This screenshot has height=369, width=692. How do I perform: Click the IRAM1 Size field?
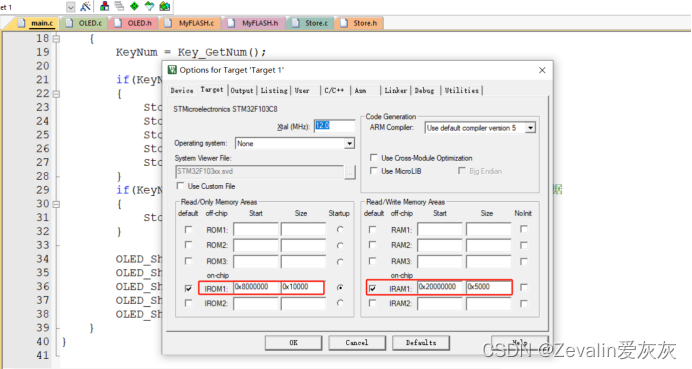(x=489, y=287)
